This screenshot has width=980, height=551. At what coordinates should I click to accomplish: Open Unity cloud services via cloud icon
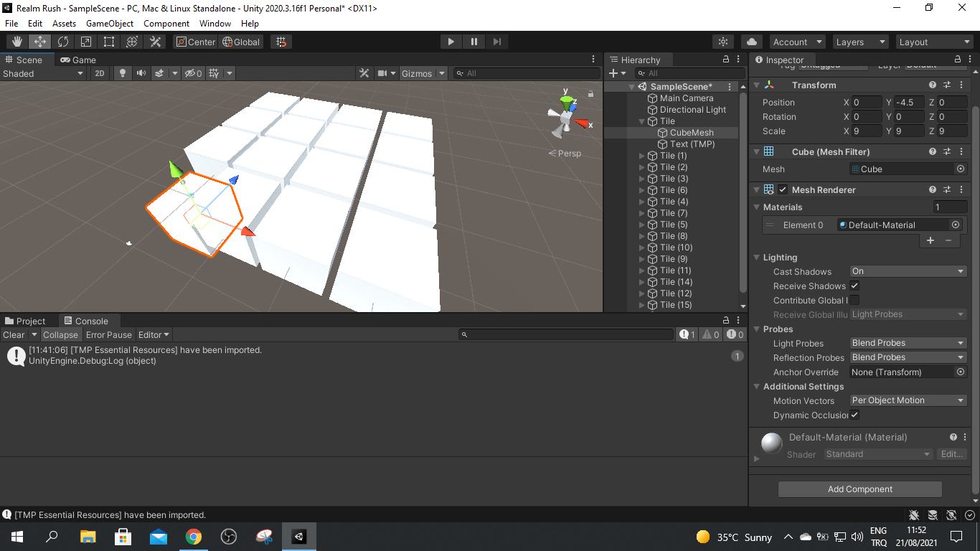pyautogui.click(x=751, y=41)
